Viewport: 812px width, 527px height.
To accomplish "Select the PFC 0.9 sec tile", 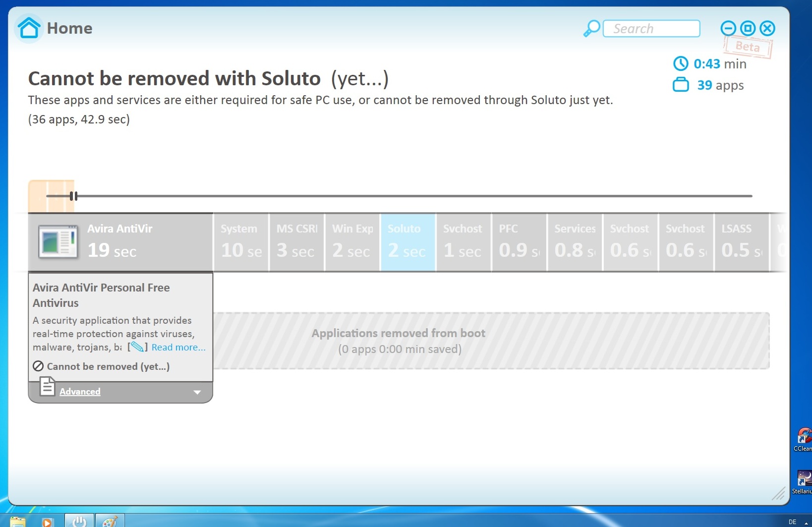I will tap(519, 242).
